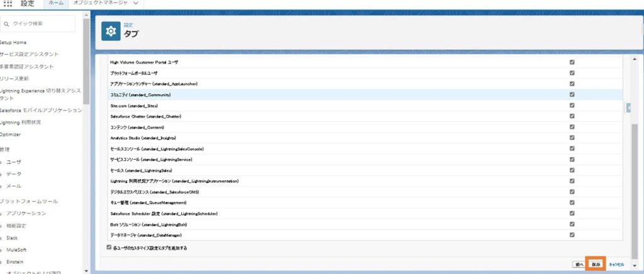Uncheck the コミュニティ (standard_Community) checkbox

[572, 94]
